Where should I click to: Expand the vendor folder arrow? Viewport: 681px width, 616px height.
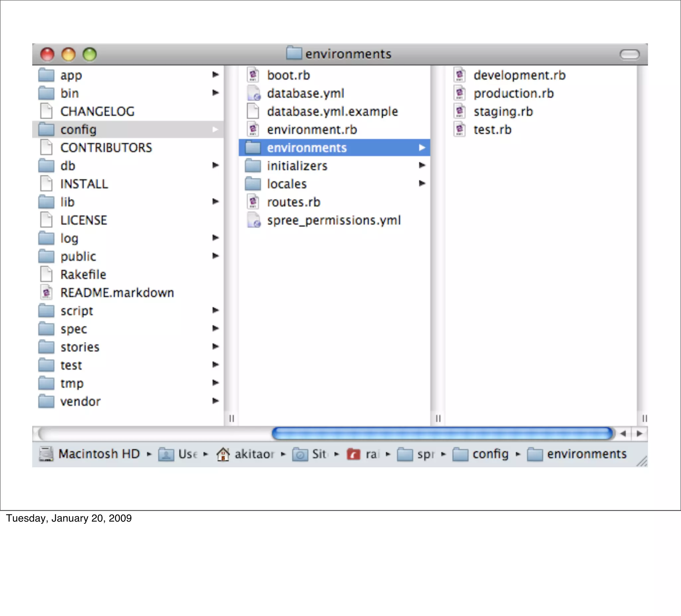(215, 401)
